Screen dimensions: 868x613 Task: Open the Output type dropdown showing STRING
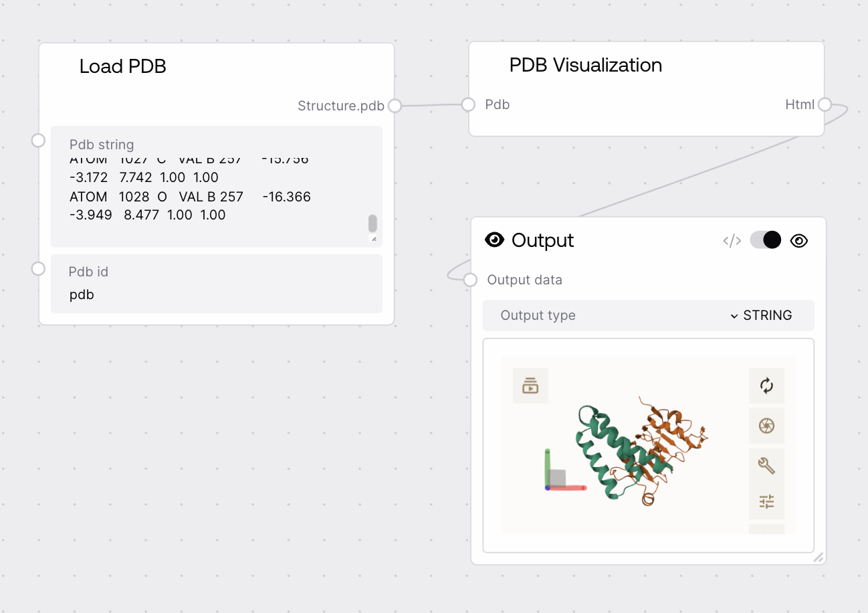coord(762,315)
